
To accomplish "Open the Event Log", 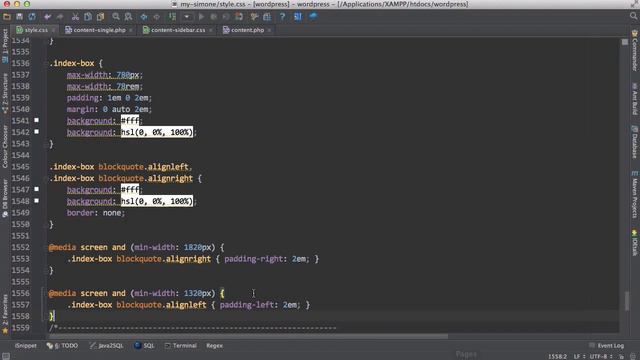I will [607, 346].
